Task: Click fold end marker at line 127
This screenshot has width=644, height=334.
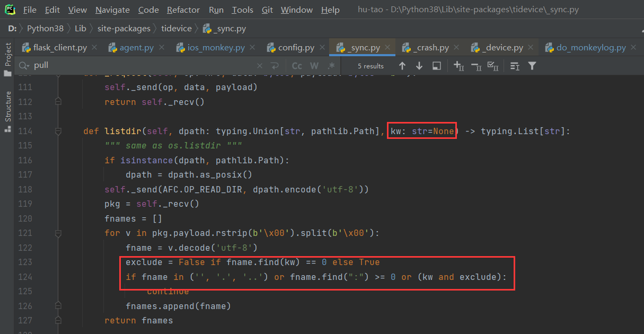Action: click(x=58, y=320)
